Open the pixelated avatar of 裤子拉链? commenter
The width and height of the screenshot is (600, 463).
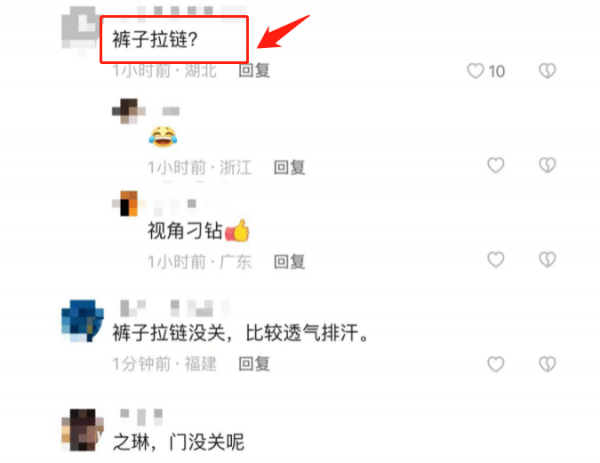tap(81, 29)
